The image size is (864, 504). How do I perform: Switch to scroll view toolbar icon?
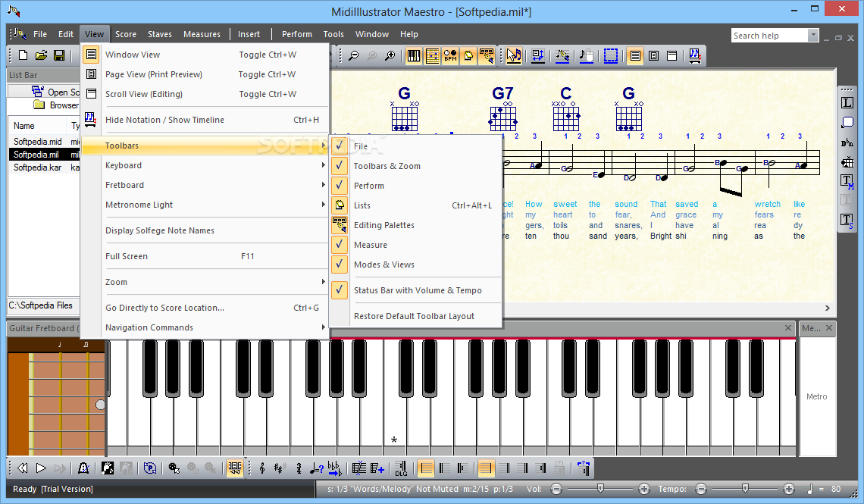tap(671, 55)
